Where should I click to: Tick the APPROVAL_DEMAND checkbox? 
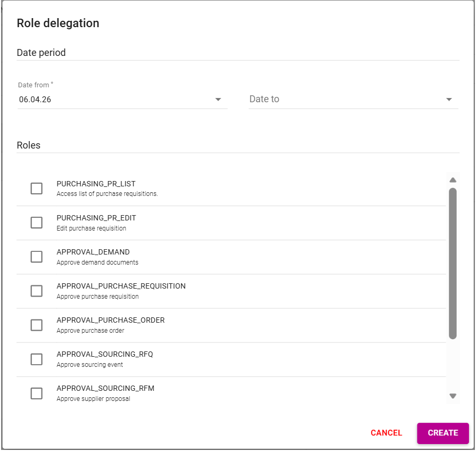coord(36,257)
